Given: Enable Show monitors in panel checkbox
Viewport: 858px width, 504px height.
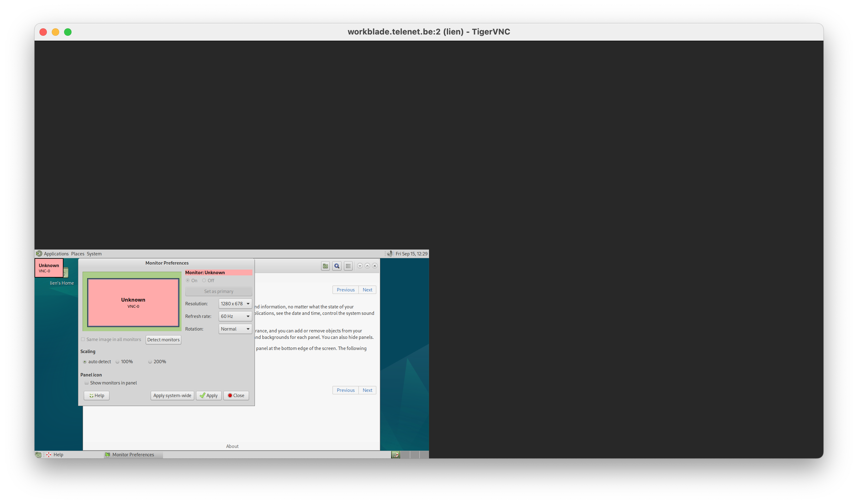Looking at the screenshot, I should click(87, 383).
